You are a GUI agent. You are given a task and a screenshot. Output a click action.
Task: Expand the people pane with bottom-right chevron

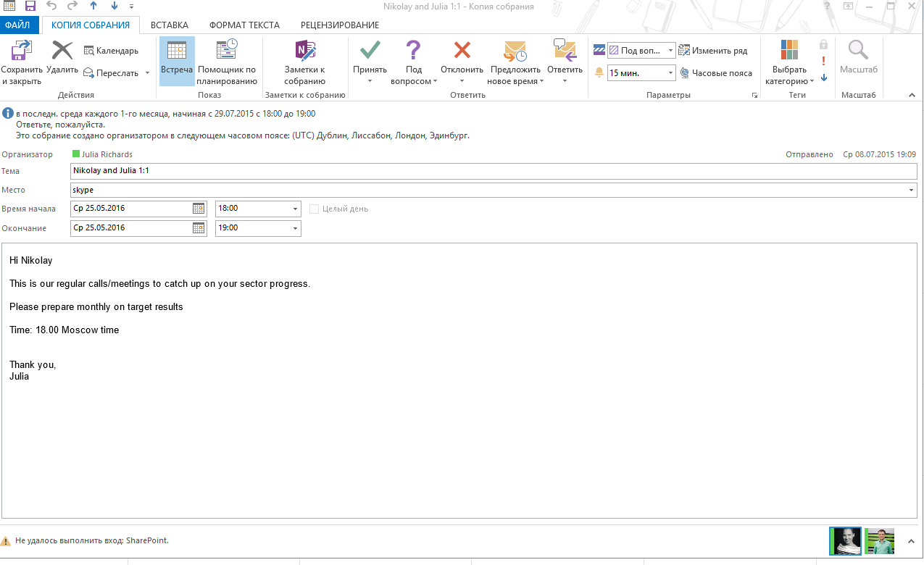tap(910, 540)
